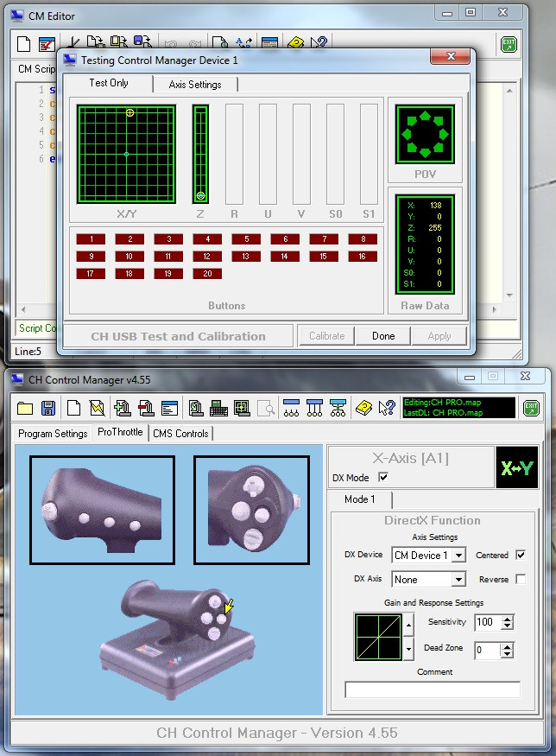Open the window-style icon next to remove controller
The width and height of the screenshot is (556, 756).
pyautogui.click(x=169, y=409)
